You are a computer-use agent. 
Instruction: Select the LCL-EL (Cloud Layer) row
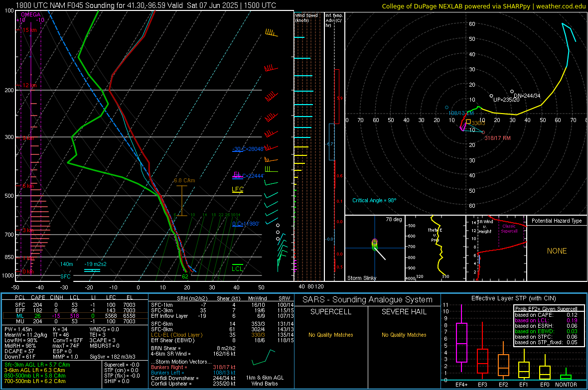coord(221,335)
